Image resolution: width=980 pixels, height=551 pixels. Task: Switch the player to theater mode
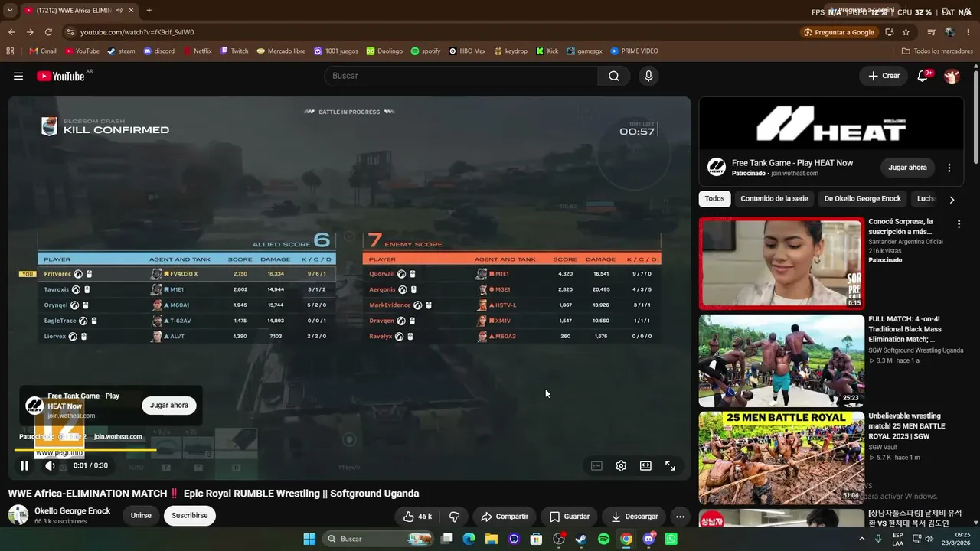645,465
